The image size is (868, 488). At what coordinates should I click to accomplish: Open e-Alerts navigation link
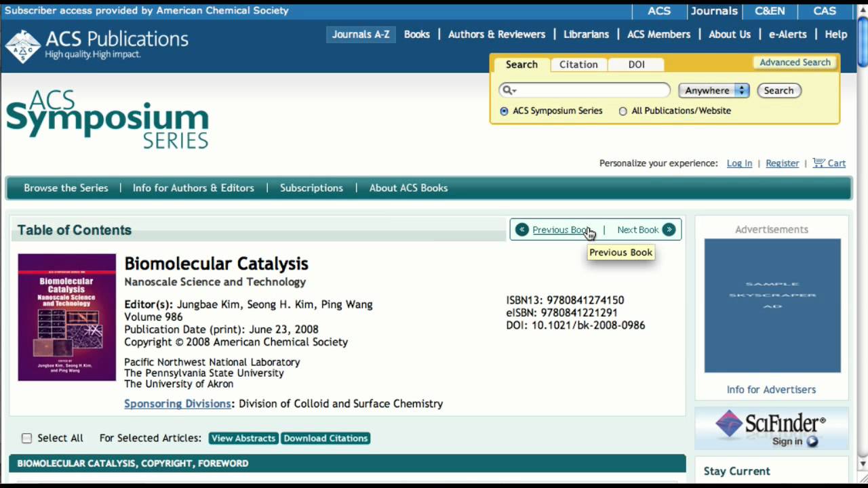[787, 35]
